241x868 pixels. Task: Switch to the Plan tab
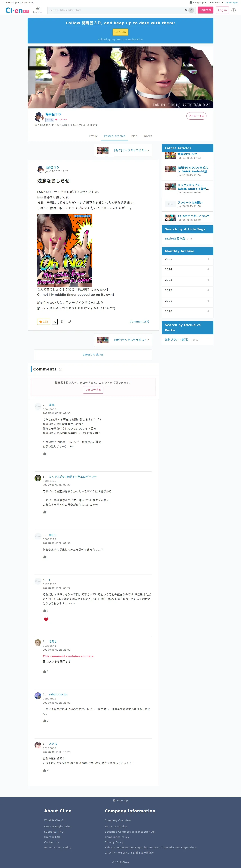click(134, 136)
